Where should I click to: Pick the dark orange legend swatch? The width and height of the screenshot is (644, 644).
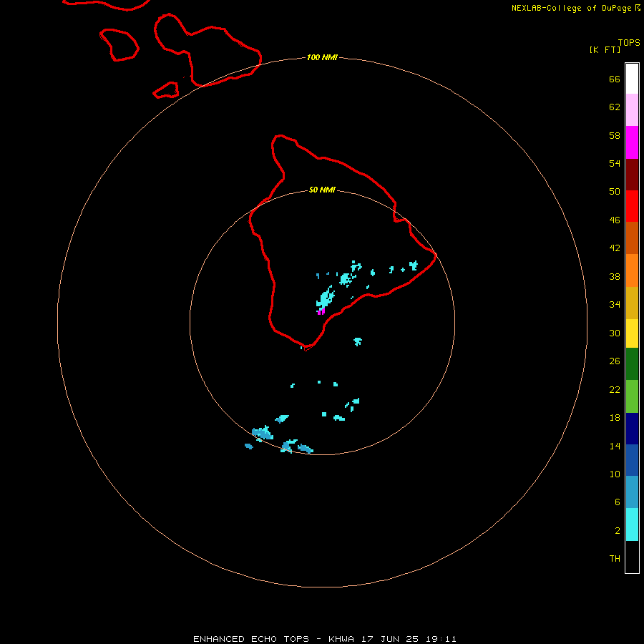tap(632, 238)
